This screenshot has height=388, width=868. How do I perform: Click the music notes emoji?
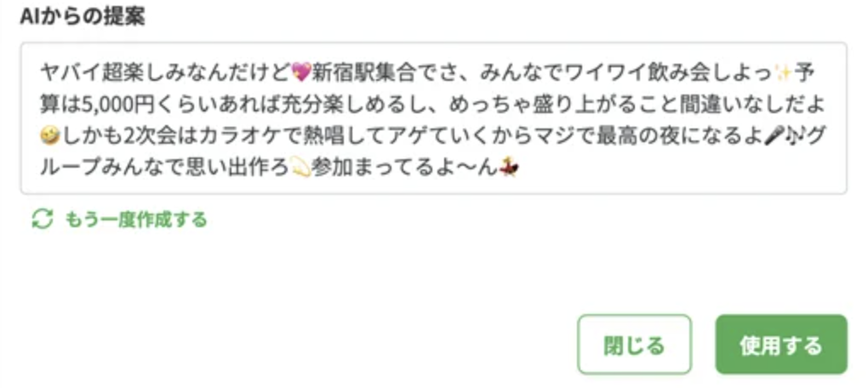[x=793, y=135]
